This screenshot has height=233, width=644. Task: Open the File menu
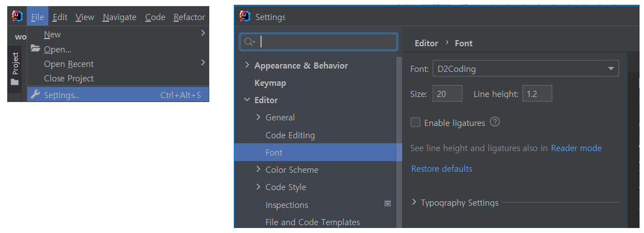pyautogui.click(x=38, y=17)
